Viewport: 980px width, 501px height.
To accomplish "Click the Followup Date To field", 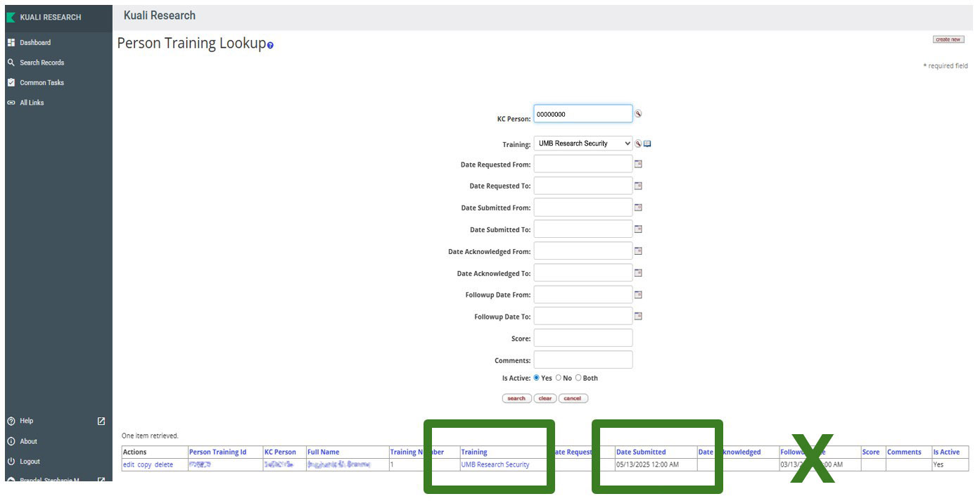I will point(583,317).
